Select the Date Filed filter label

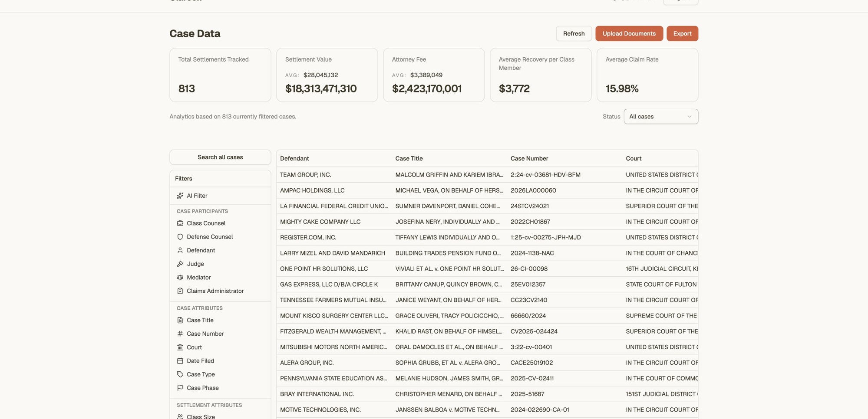[x=201, y=361]
